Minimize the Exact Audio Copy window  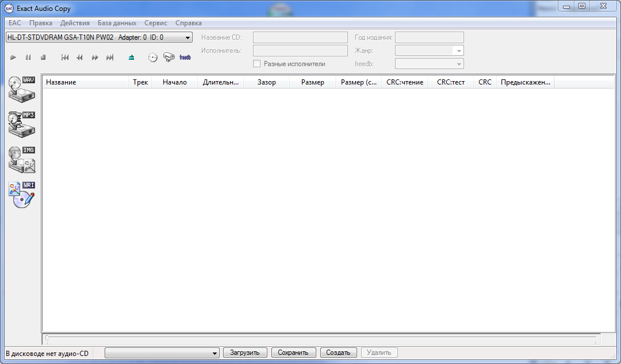point(566,6)
